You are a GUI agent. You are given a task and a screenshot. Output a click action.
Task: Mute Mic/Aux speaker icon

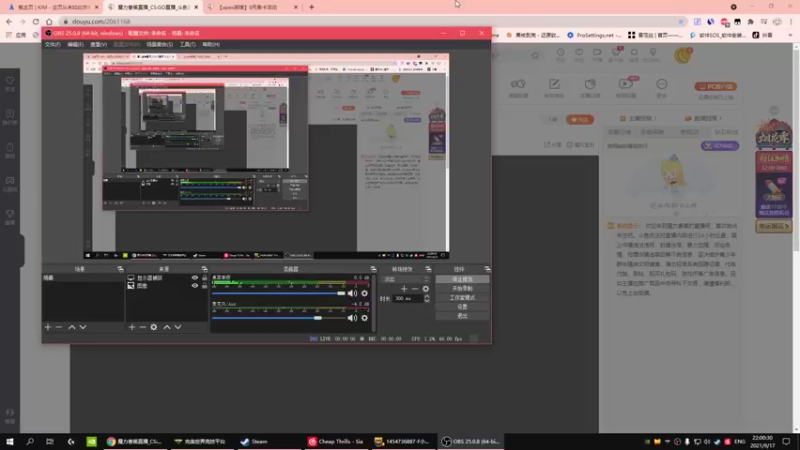pyautogui.click(x=353, y=318)
